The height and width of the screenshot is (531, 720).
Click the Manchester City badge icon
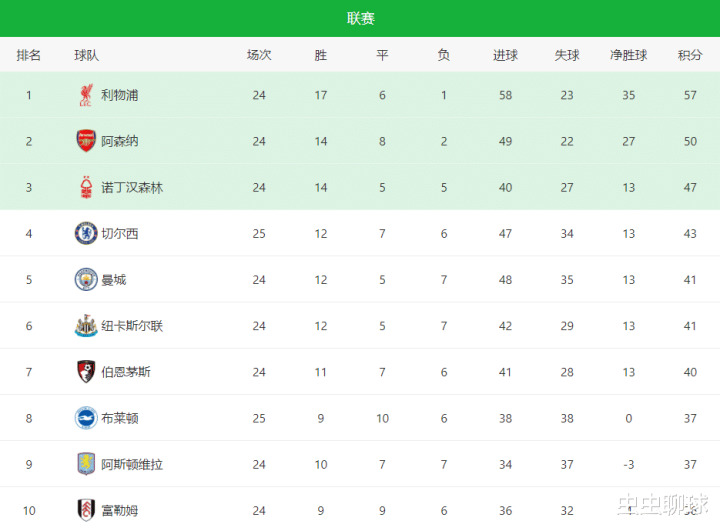tap(86, 279)
